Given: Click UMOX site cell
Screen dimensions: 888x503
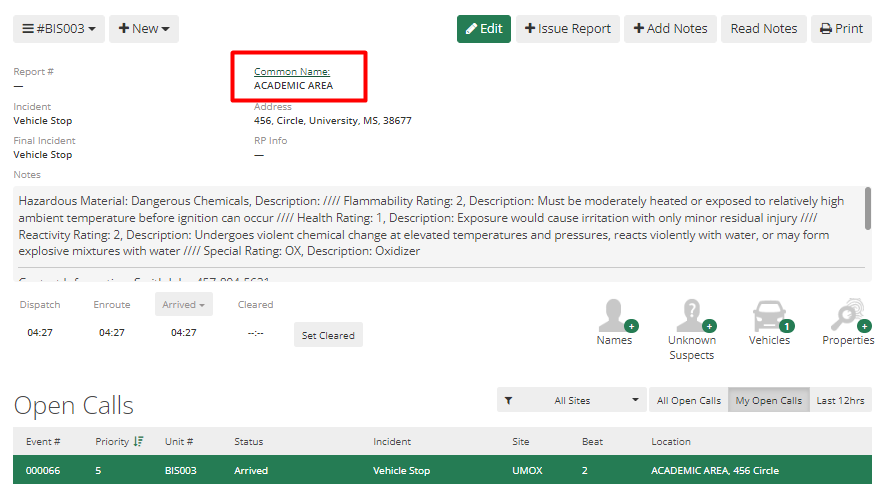Looking at the screenshot, I should 527,470.
